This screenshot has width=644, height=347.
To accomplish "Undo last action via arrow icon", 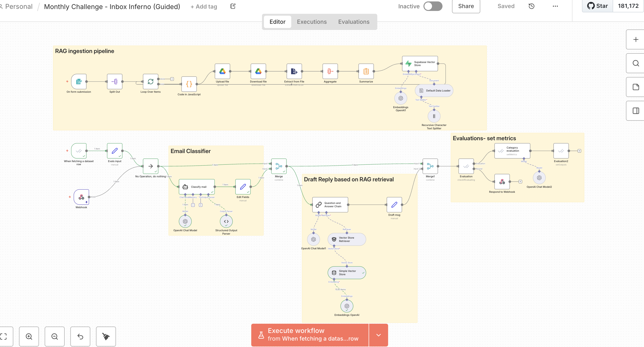I will pos(80,337).
